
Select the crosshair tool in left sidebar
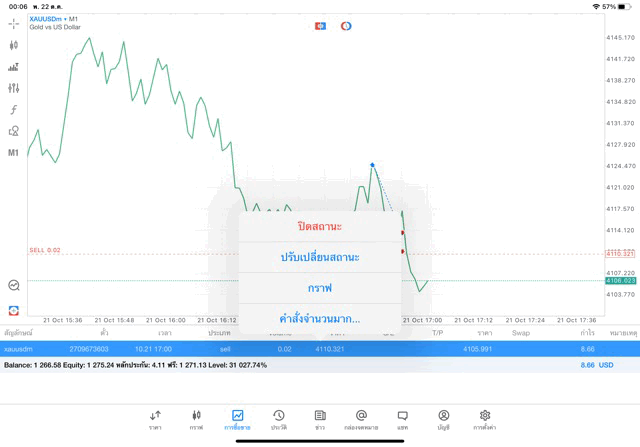coord(13,24)
